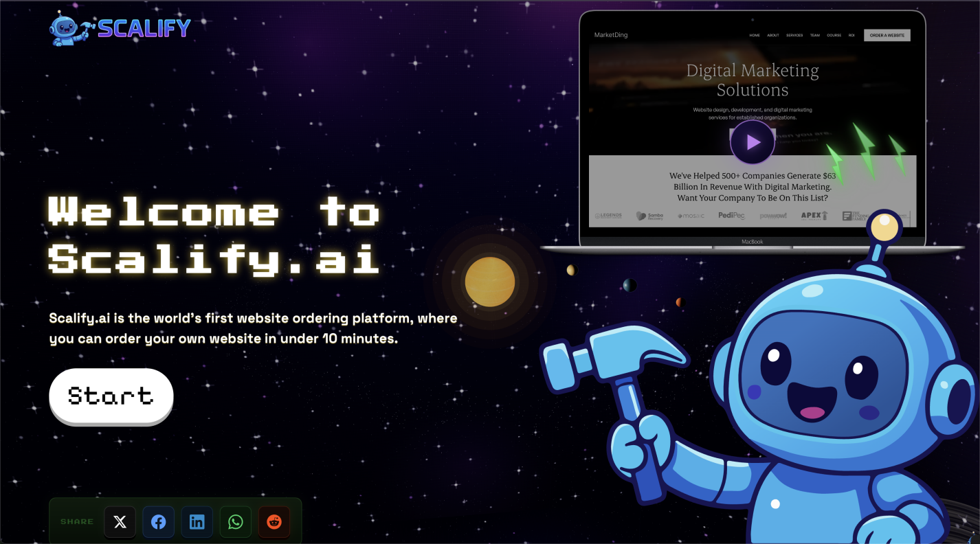
Task: Open HOME in the MarketDing nav
Action: (755, 35)
